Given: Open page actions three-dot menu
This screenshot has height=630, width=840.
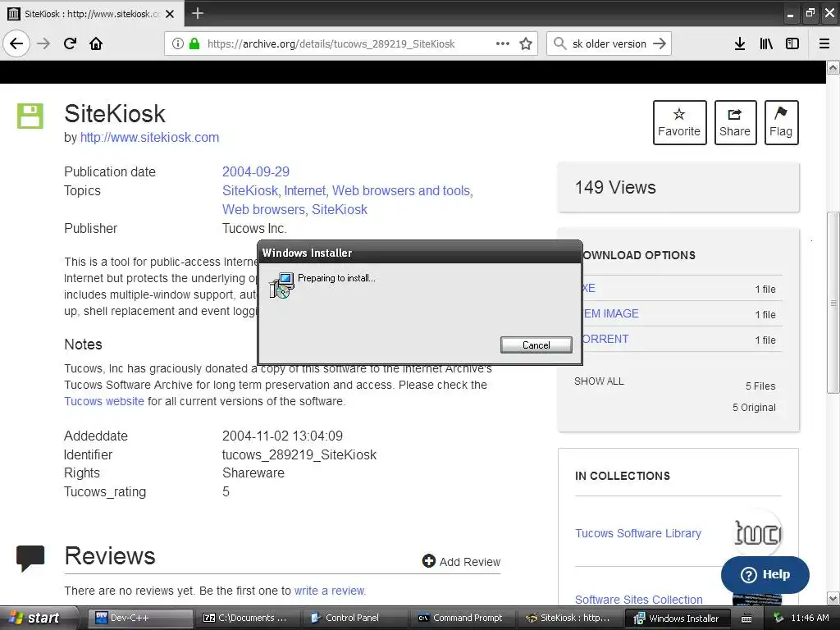Looking at the screenshot, I should [503, 43].
